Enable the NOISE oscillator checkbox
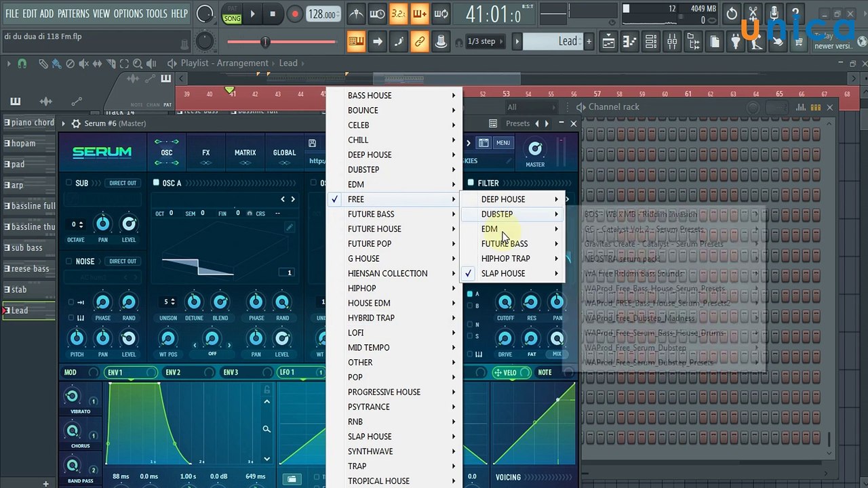The width and height of the screenshot is (868, 488). 68,261
